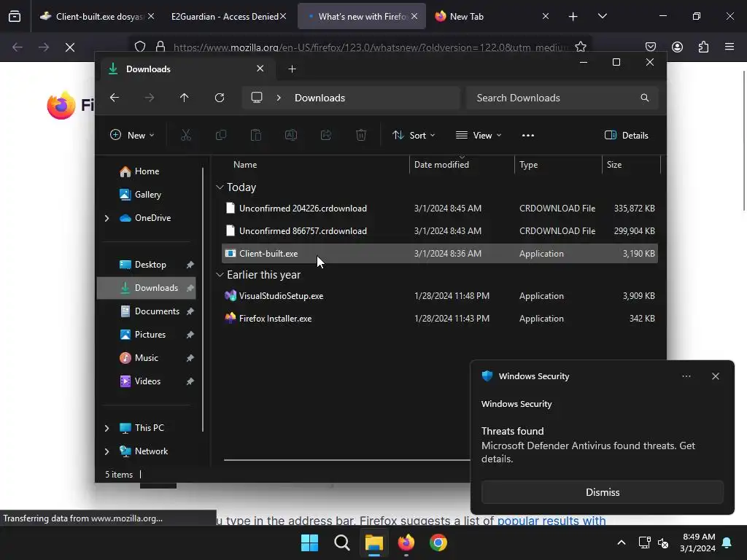Stop loading page in Firefox
This screenshot has height=560, width=747.
tap(70, 47)
